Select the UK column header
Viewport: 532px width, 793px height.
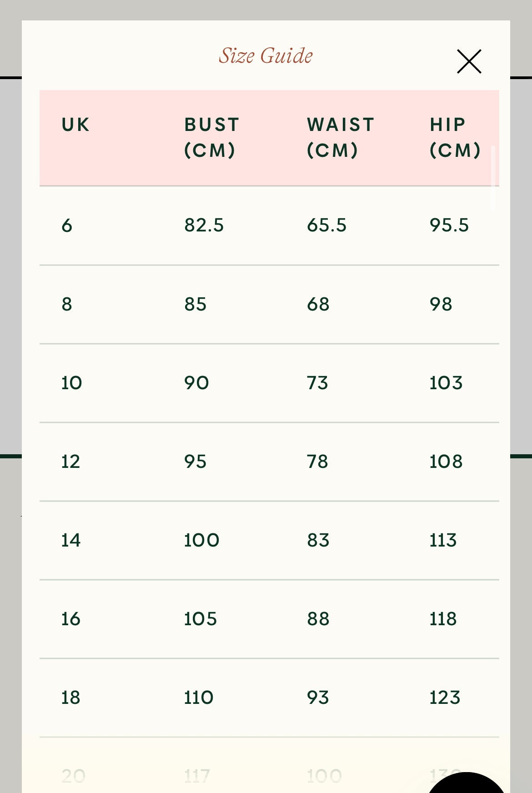point(75,125)
